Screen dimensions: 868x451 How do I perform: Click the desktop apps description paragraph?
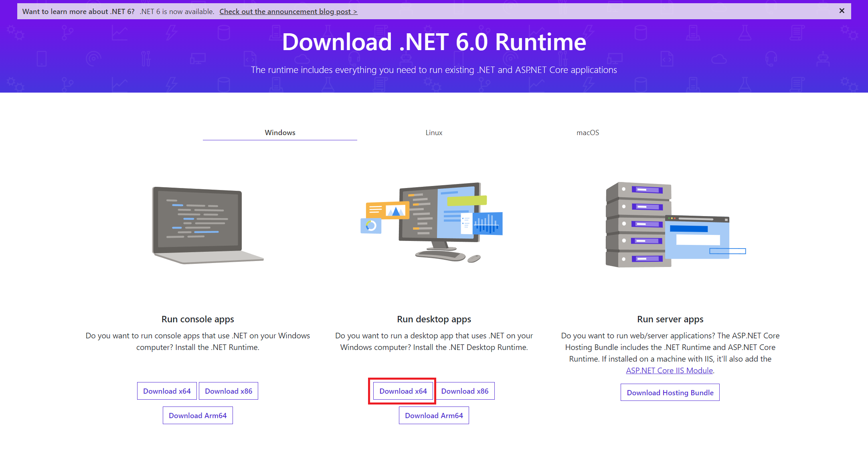point(434,341)
